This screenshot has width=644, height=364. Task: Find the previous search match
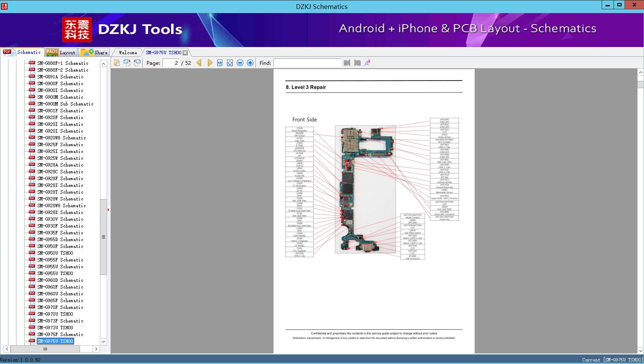pos(347,63)
